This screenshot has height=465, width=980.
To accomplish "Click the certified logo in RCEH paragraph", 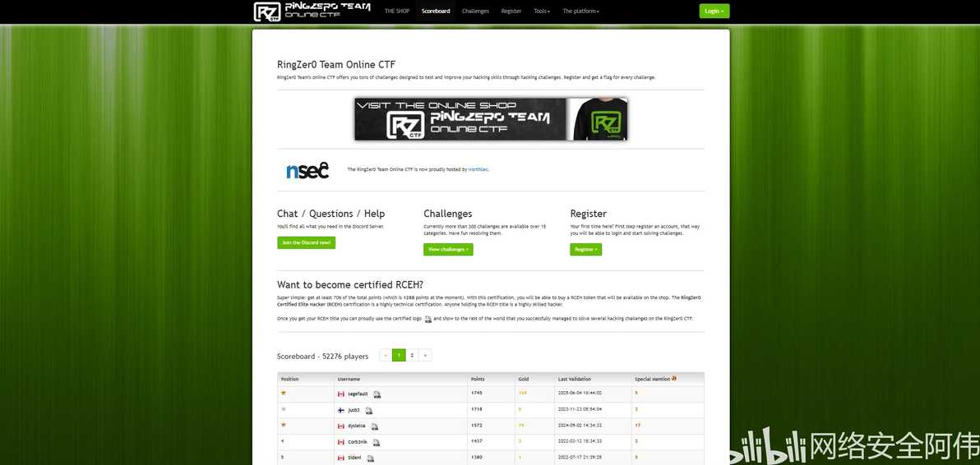I will click(x=428, y=319).
